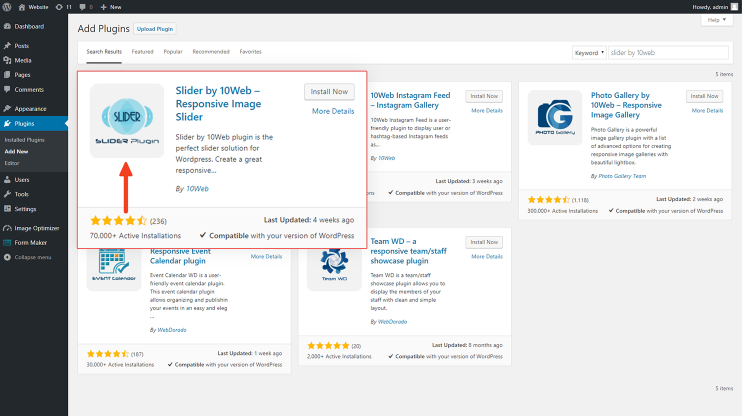The image size is (742, 416).
Task: Click the Event Calendar plugin logo thumbnail
Action: 114,269
